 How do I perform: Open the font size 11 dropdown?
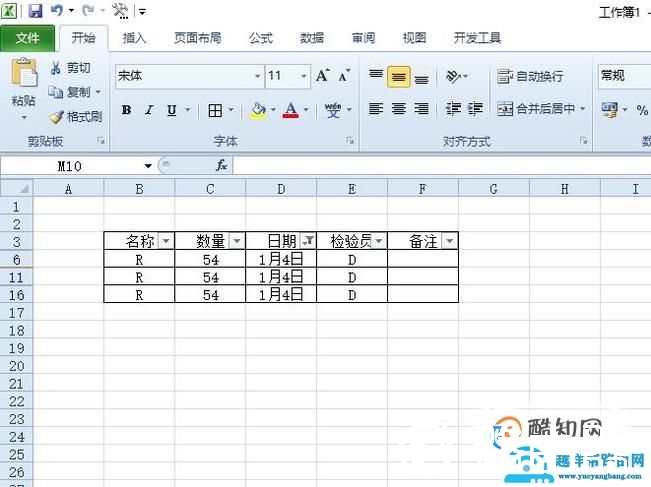(303, 76)
